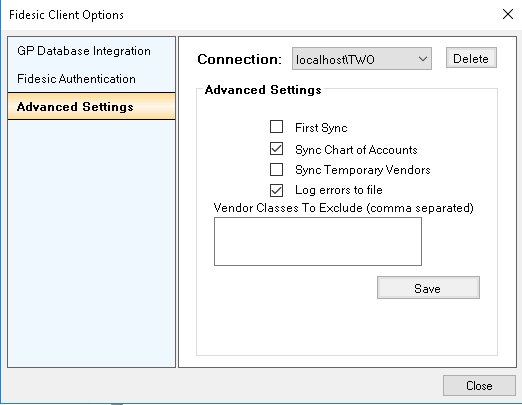Disable the Log errors to file checkbox
522x405 pixels.
pos(276,190)
